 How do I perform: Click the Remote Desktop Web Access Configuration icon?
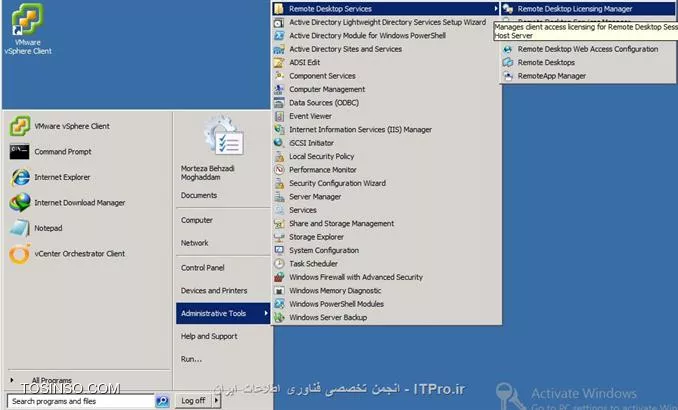coord(508,49)
